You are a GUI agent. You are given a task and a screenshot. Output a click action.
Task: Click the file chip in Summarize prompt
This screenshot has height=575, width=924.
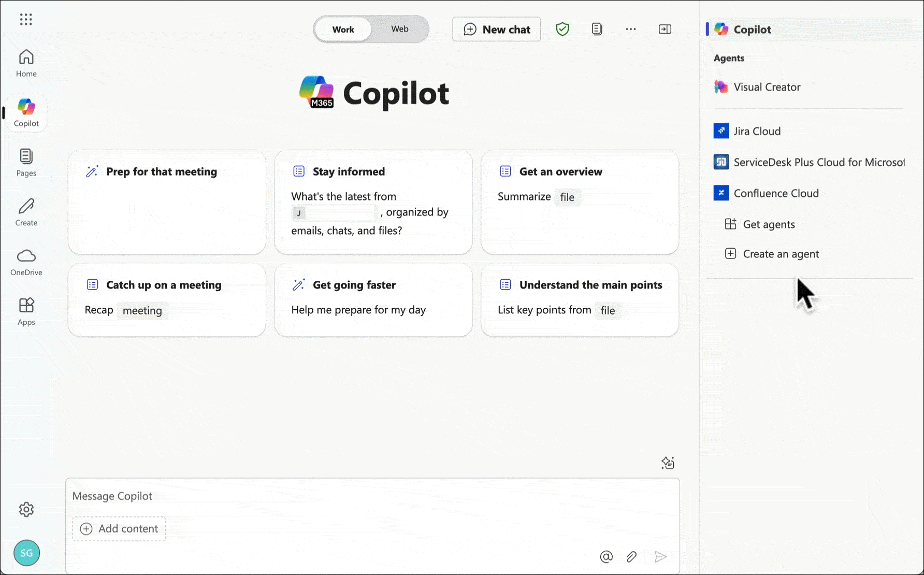567,197
